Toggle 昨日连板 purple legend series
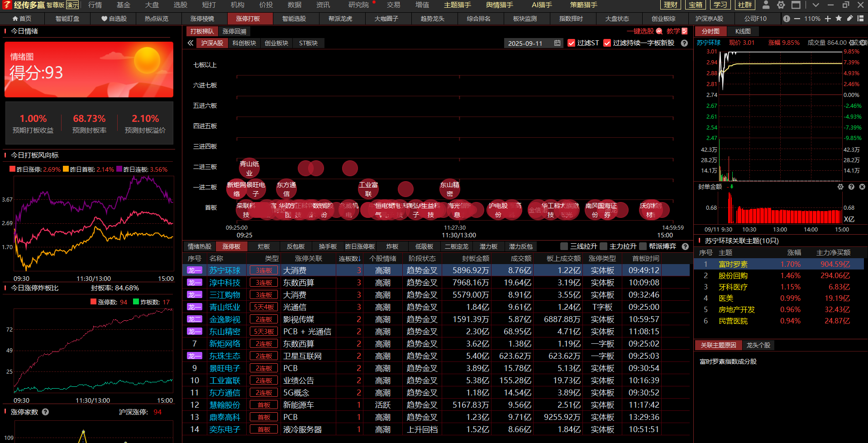Viewport: 868px width, 443px height. [x=119, y=169]
